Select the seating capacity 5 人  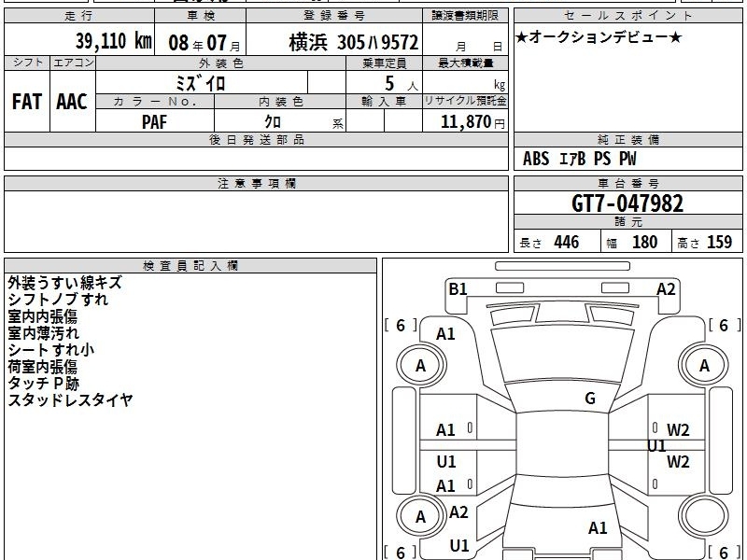coord(402,84)
